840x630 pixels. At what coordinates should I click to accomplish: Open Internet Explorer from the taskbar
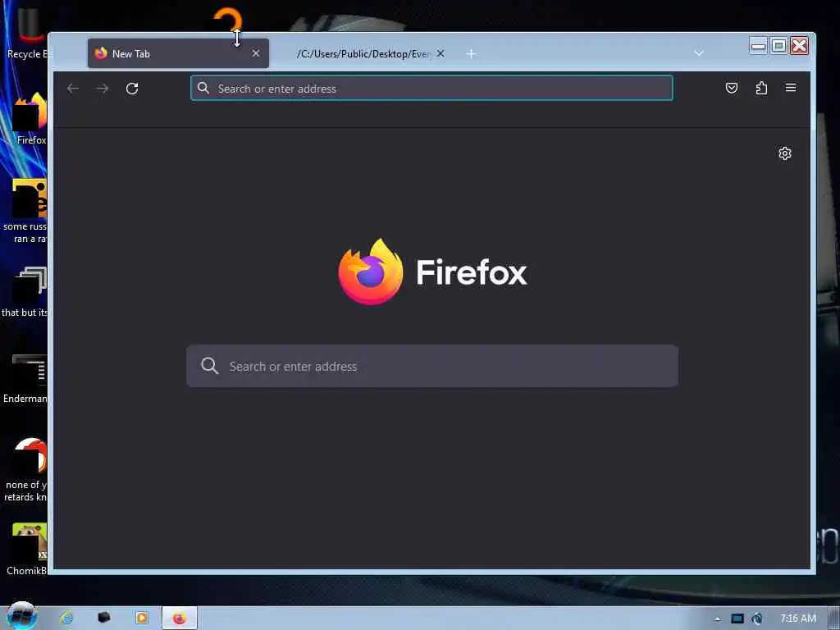tap(66, 619)
